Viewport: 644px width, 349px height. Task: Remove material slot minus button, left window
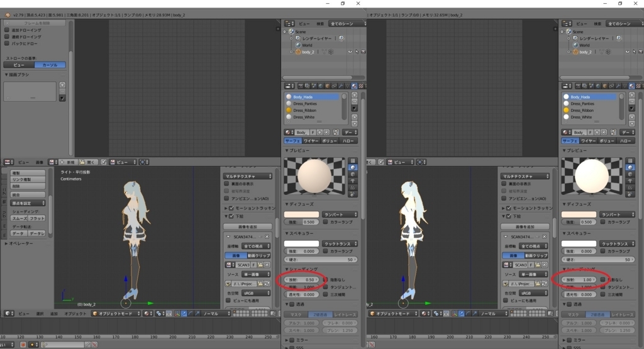point(354,101)
